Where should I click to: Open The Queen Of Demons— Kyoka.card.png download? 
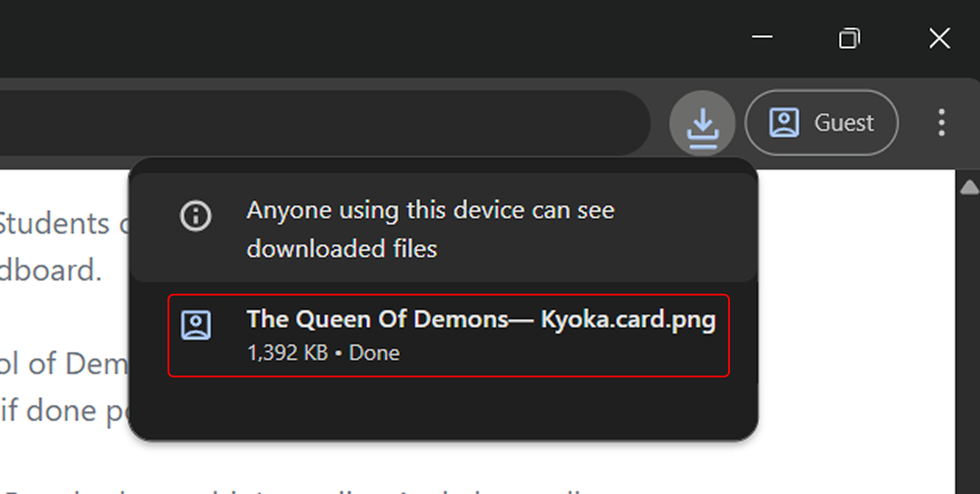[x=481, y=320]
